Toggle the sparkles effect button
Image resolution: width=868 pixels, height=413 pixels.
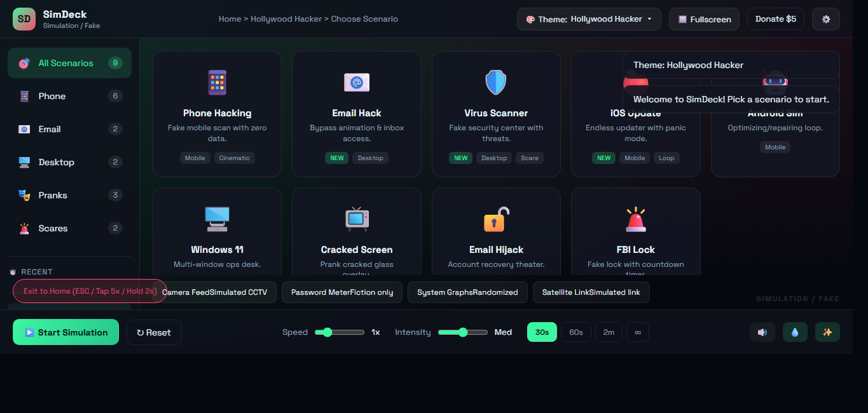(x=828, y=332)
